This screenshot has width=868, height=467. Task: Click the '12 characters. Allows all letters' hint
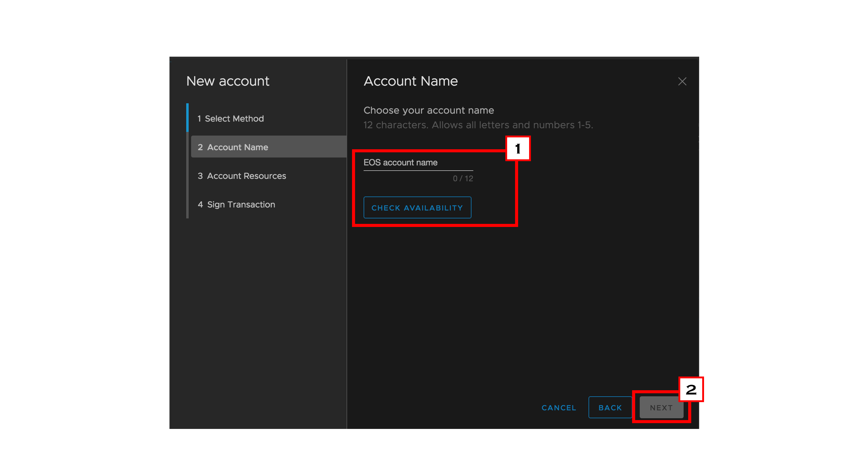click(x=478, y=125)
